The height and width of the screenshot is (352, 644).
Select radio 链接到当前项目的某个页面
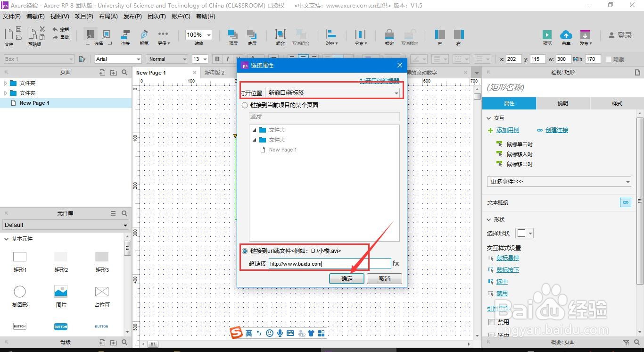(x=244, y=105)
